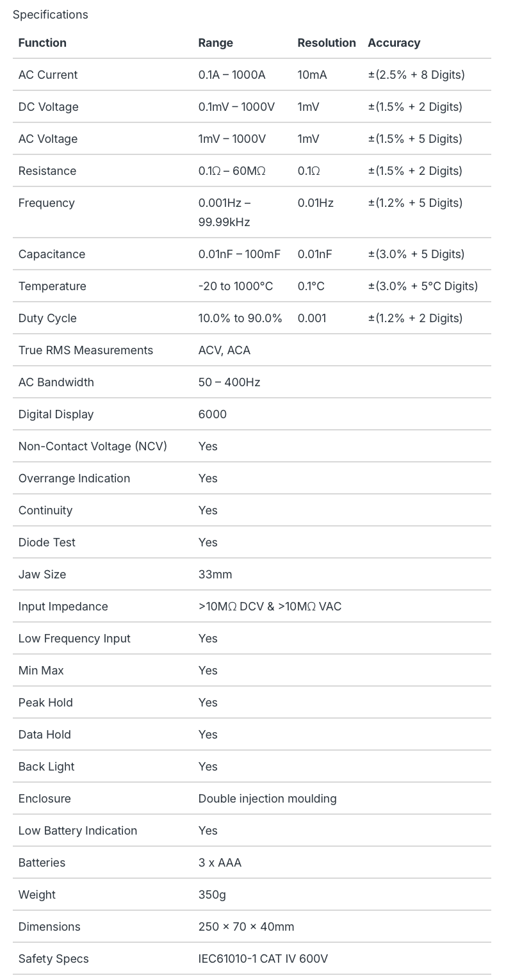Click the Frequency range 0.001Hz – 99.99kHz
This screenshot has width=506, height=980.
point(225,213)
